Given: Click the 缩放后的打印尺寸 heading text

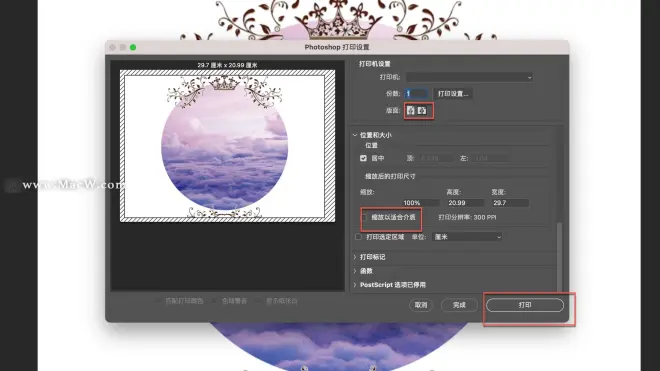Looking at the screenshot, I should (390, 176).
